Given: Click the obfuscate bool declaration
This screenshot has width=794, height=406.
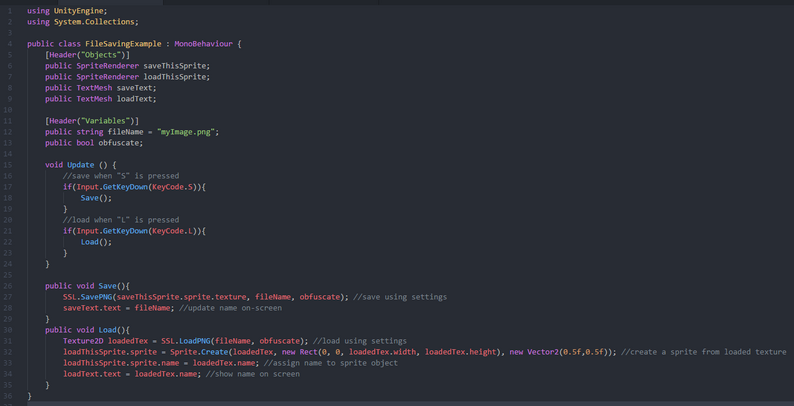Looking at the screenshot, I should [120, 143].
